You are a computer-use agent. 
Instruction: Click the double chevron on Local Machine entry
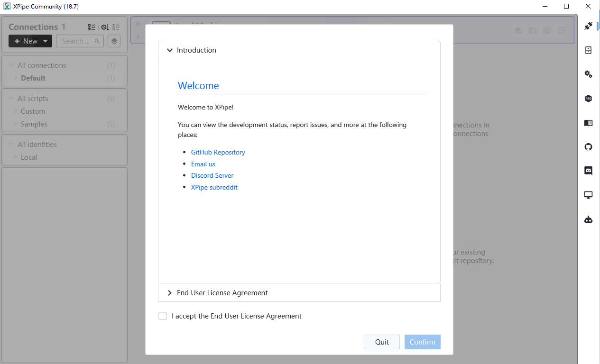tap(138, 23)
